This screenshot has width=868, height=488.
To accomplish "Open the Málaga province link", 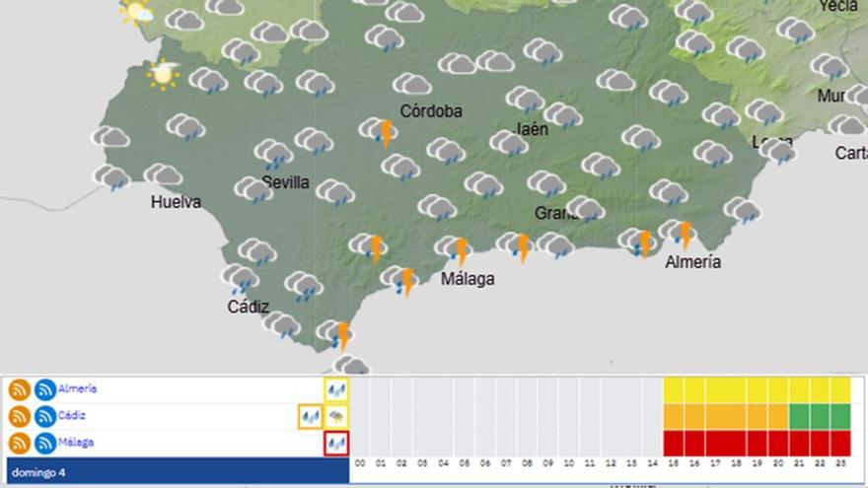I will (x=76, y=442).
